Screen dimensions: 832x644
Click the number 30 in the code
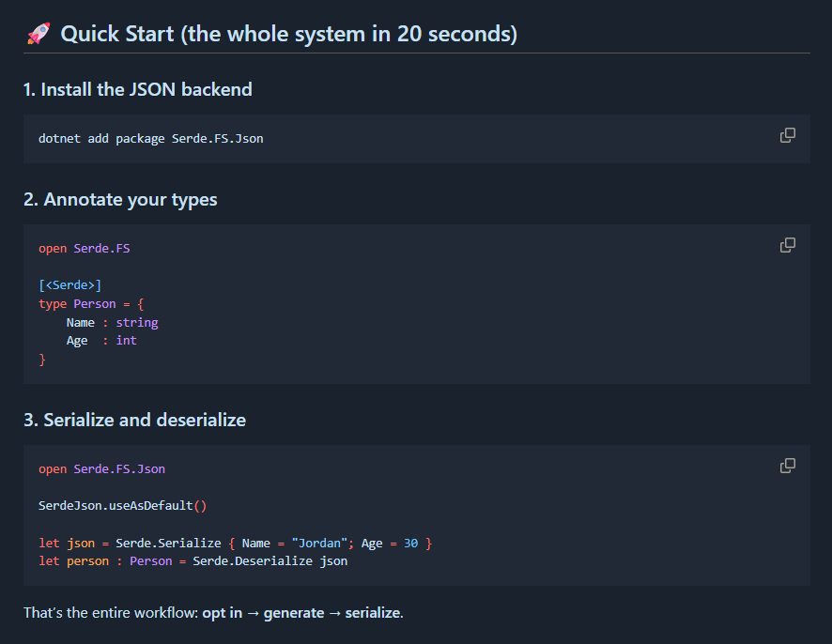coord(410,544)
